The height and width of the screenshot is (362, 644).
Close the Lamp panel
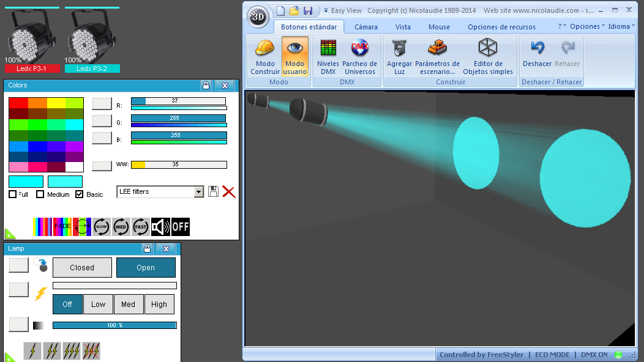(x=166, y=249)
